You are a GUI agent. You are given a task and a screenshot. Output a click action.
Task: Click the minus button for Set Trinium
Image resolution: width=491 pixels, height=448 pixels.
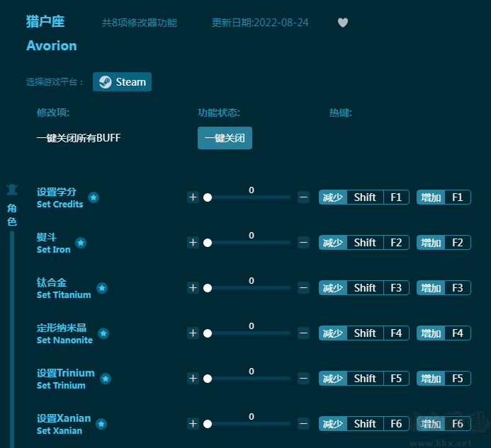pos(303,379)
